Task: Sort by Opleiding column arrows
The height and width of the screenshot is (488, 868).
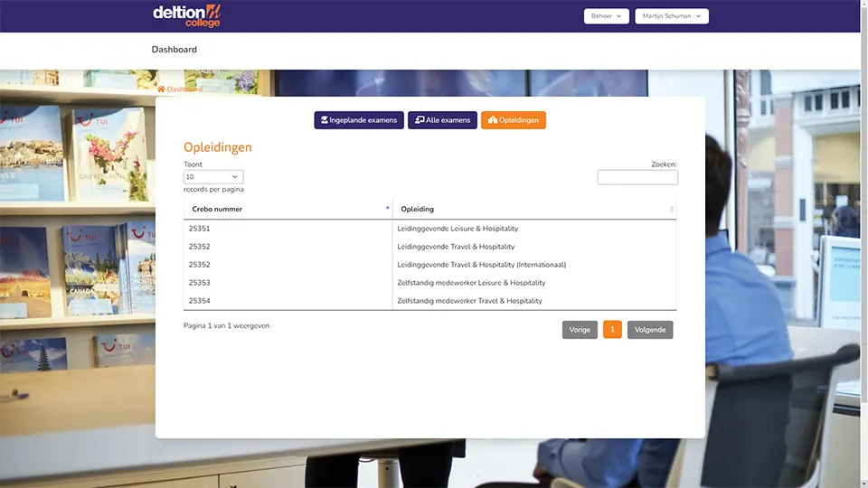Action: coord(672,209)
